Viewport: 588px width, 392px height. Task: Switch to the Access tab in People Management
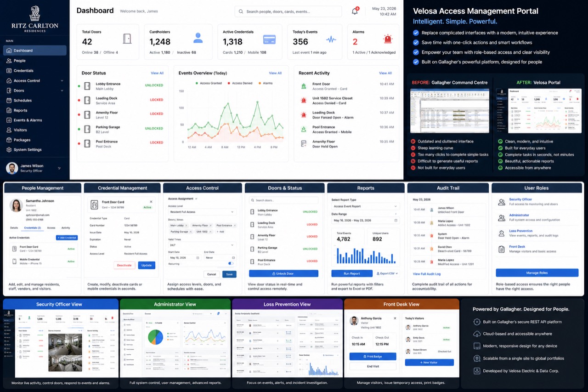(x=51, y=228)
